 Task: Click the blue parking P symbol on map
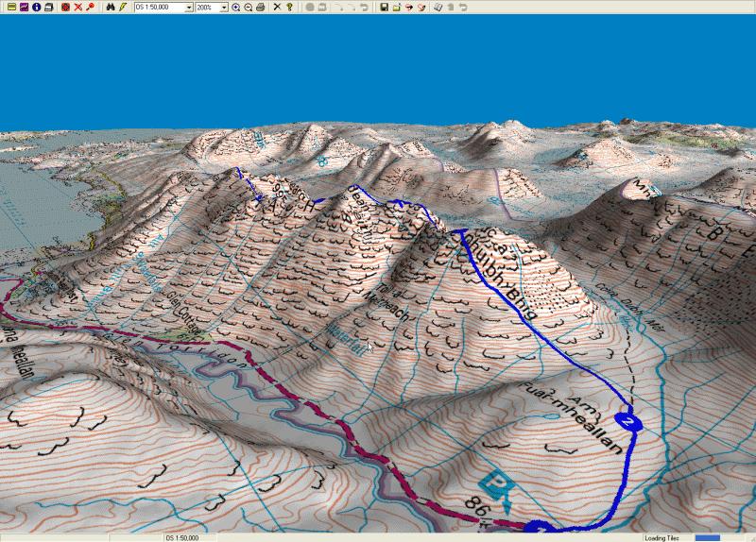(501, 485)
